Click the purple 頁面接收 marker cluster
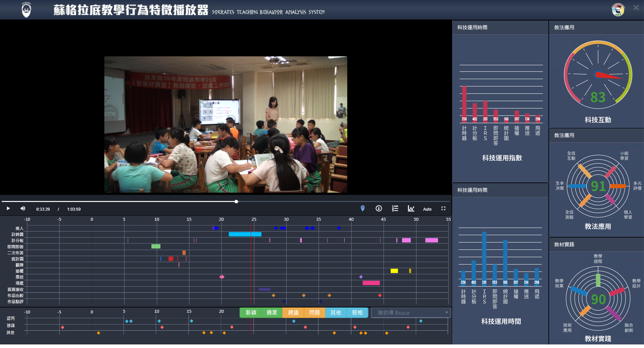This screenshot has height=348, width=644. coord(264,289)
